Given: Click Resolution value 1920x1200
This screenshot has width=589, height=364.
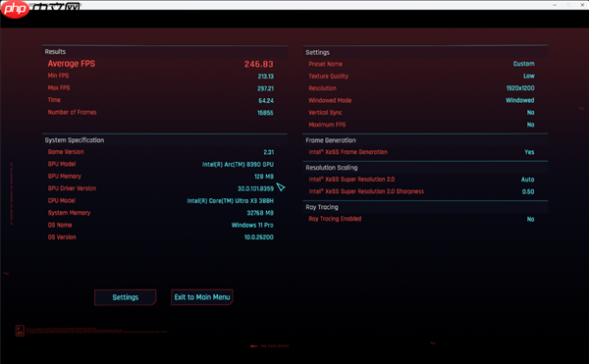Looking at the screenshot, I should [x=520, y=88].
